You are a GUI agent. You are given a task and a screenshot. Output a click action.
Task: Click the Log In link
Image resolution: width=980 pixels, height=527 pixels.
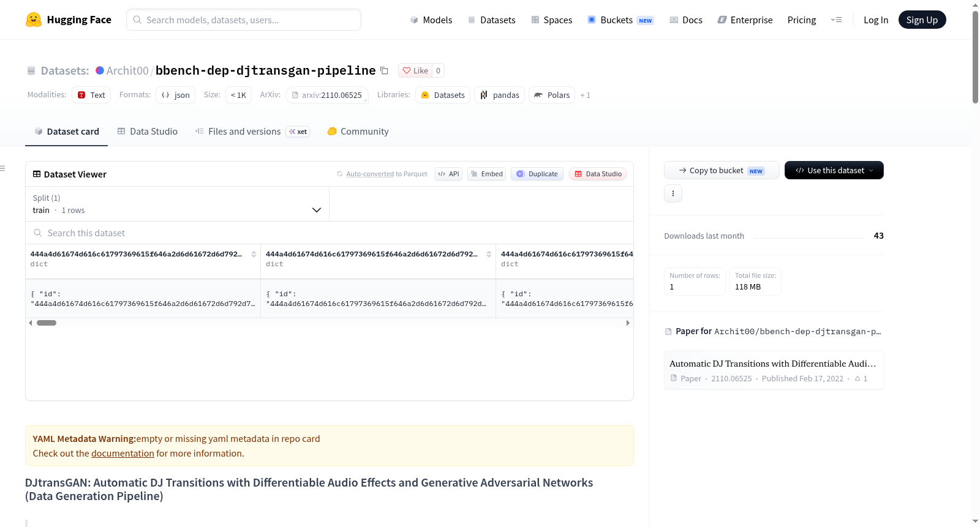[x=876, y=20]
